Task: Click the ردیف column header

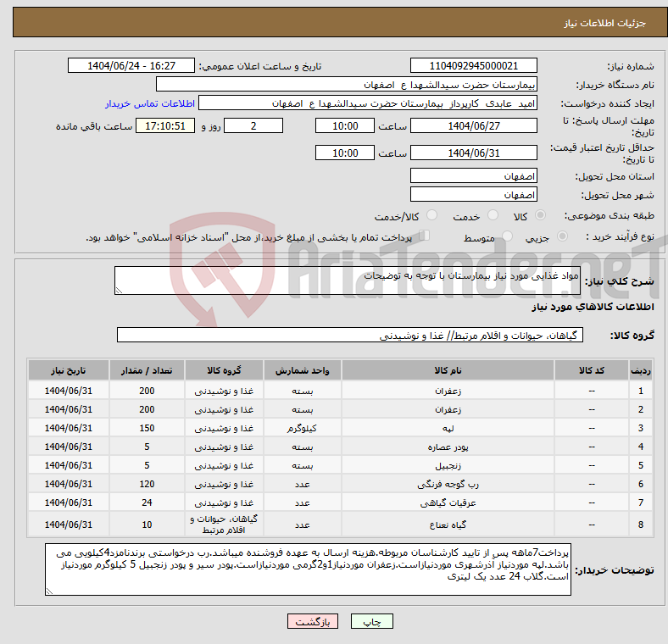Action: pyautogui.click(x=640, y=370)
